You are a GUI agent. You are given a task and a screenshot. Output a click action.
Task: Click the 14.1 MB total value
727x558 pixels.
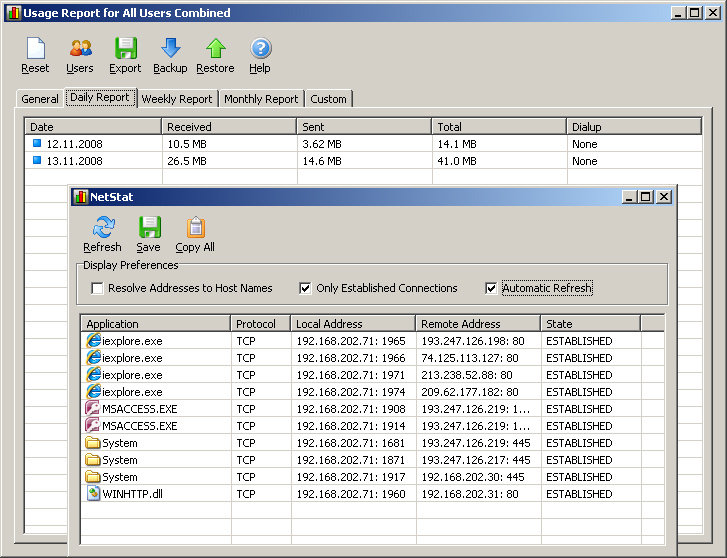(x=457, y=144)
